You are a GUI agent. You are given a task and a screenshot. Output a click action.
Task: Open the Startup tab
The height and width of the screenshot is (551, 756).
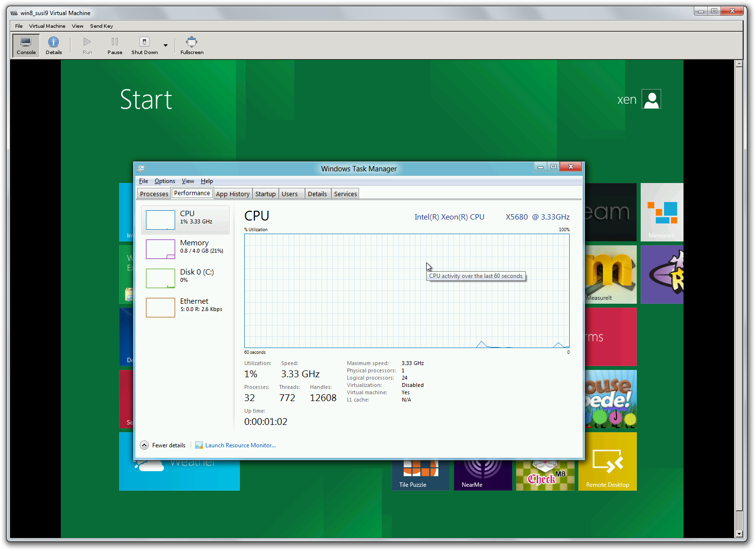266,194
